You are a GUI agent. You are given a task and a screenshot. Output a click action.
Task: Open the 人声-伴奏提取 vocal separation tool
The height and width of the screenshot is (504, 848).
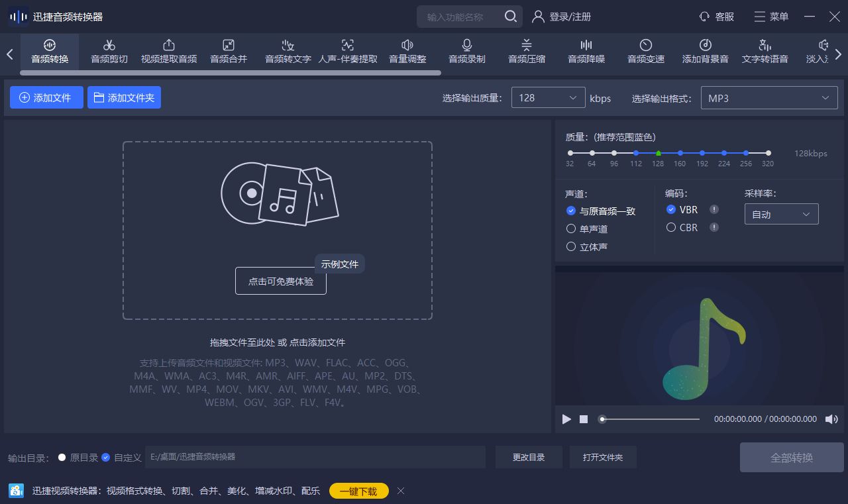pyautogui.click(x=347, y=52)
